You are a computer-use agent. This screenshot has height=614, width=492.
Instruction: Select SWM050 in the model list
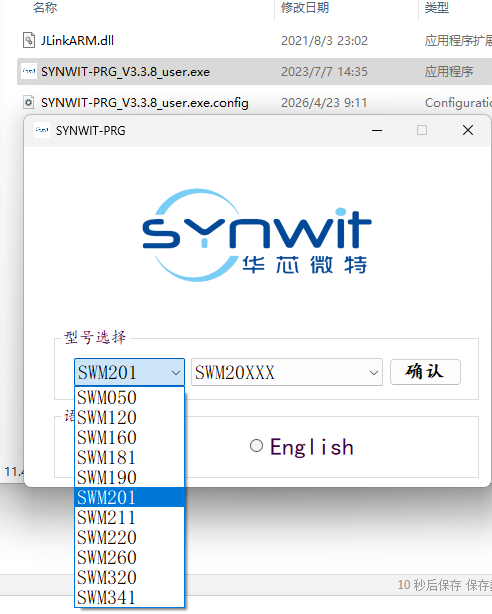click(x=129, y=397)
